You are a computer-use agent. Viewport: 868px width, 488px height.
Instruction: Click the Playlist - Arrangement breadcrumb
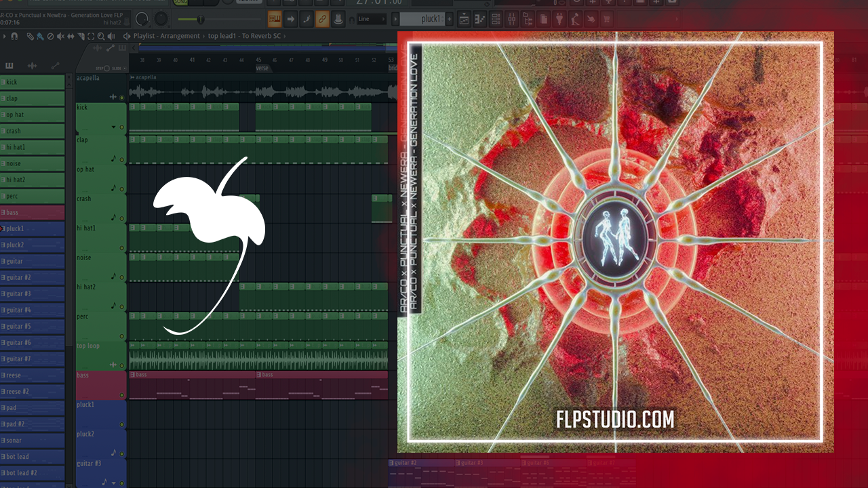[166, 36]
